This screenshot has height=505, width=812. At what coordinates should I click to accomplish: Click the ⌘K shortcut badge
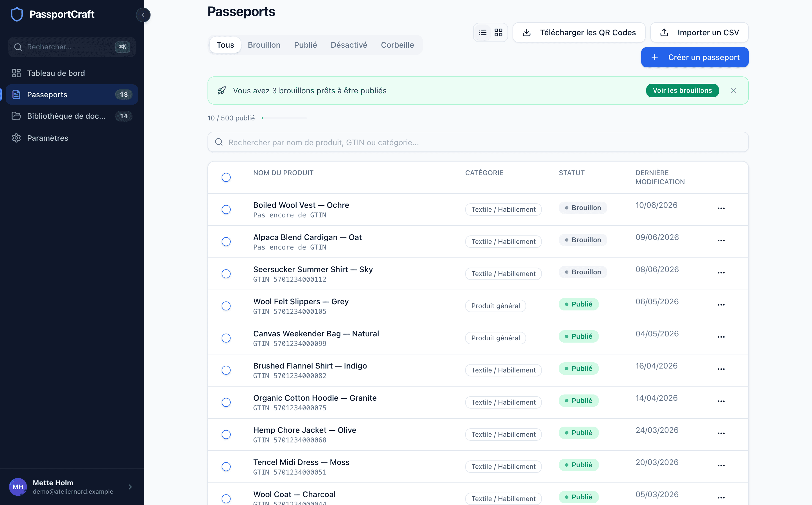tap(123, 47)
